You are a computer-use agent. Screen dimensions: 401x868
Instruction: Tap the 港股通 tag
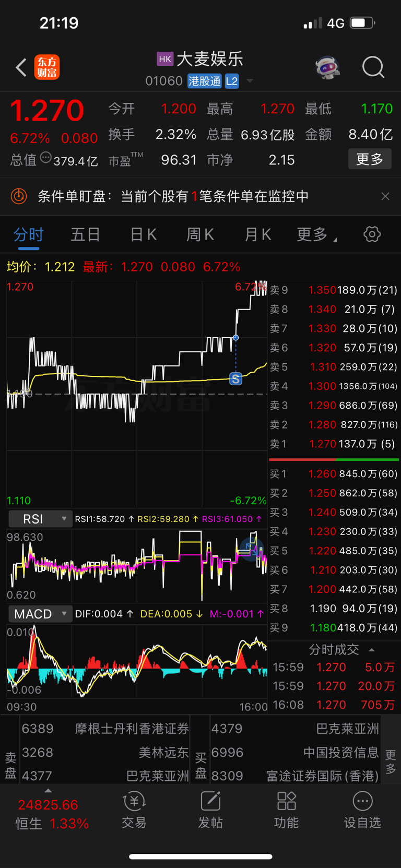205,81
